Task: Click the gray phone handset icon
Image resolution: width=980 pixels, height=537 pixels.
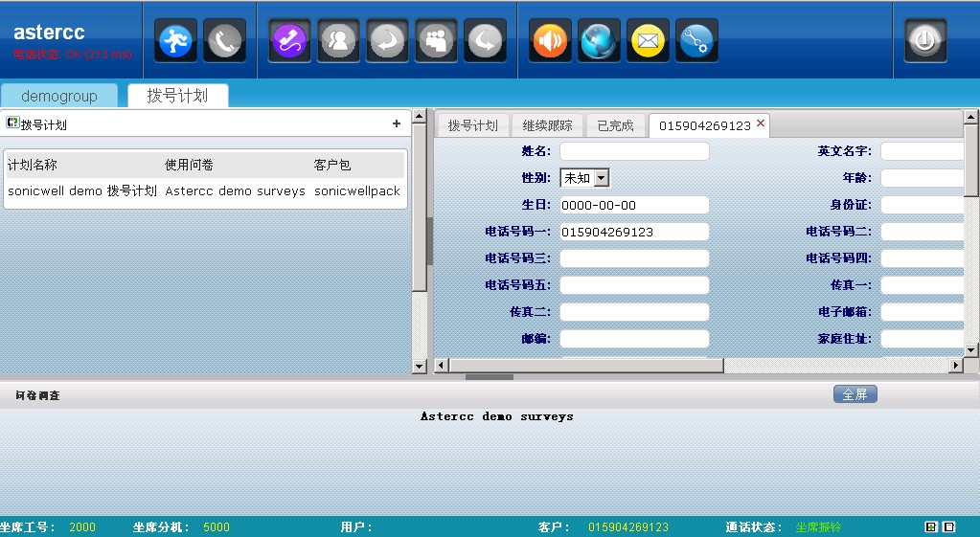Action: point(224,41)
